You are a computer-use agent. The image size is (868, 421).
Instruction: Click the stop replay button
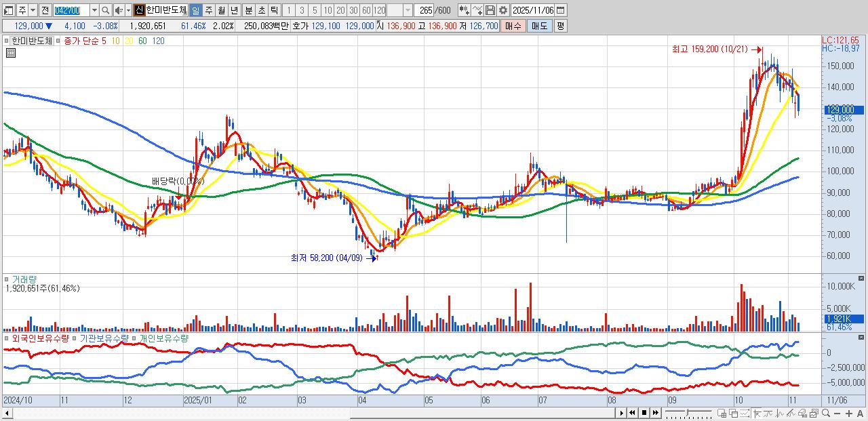[644, 412]
